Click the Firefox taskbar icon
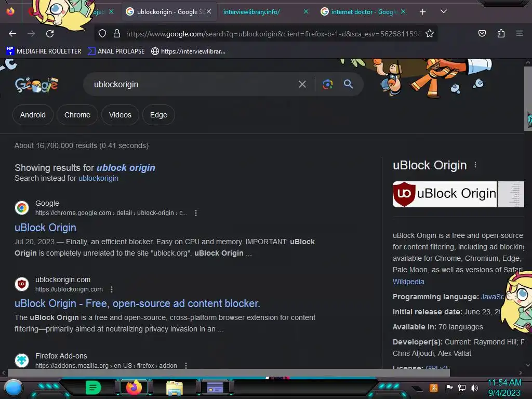Viewport: 532px width, 399px height. [x=134, y=388]
